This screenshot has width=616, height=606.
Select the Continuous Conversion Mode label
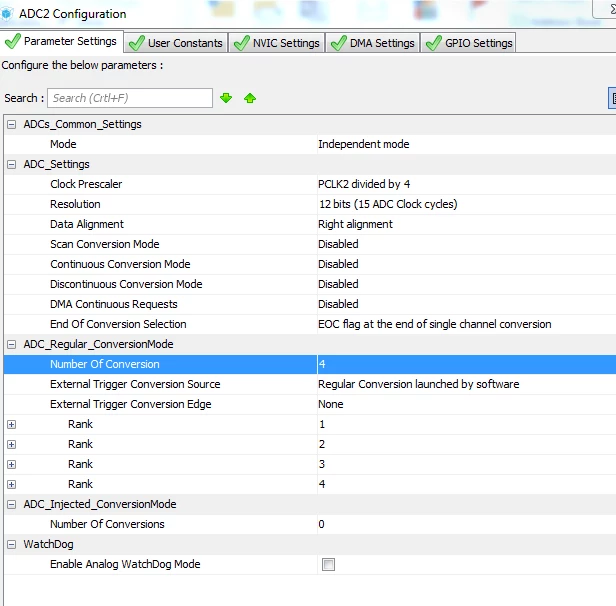click(120, 264)
